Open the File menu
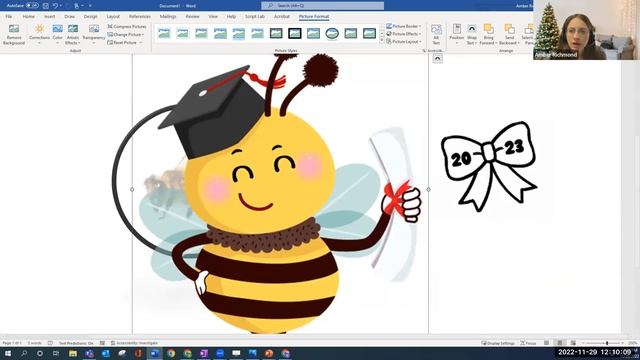640x360 pixels. click(9, 16)
